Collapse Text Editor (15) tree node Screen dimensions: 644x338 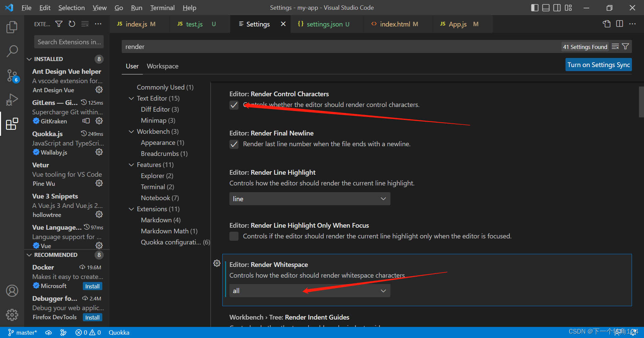[131, 98]
